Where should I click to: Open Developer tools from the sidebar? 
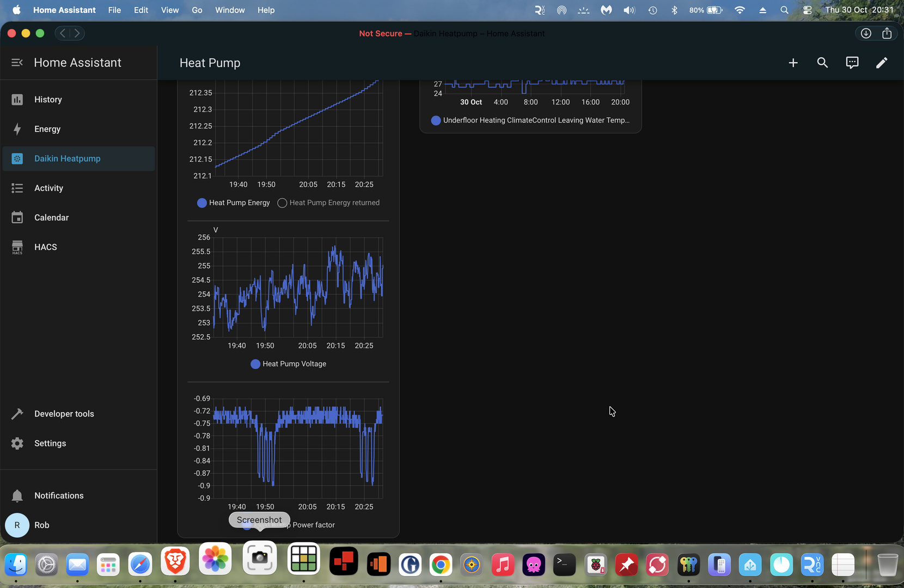[x=64, y=414]
